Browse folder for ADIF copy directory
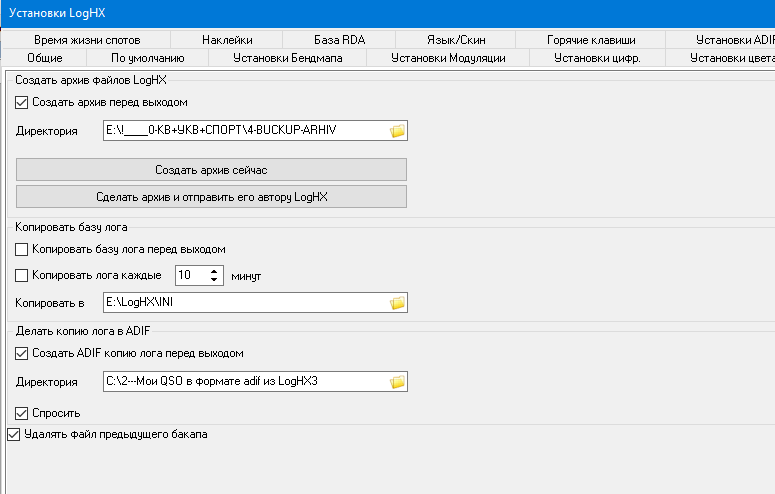 click(397, 382)
